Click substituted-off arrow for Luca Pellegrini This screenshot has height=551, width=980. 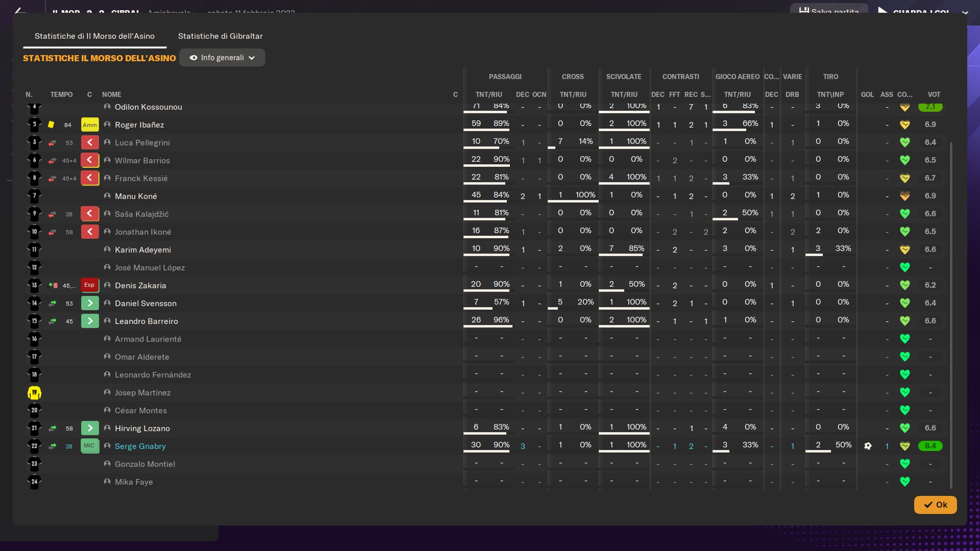click(52, 143)
